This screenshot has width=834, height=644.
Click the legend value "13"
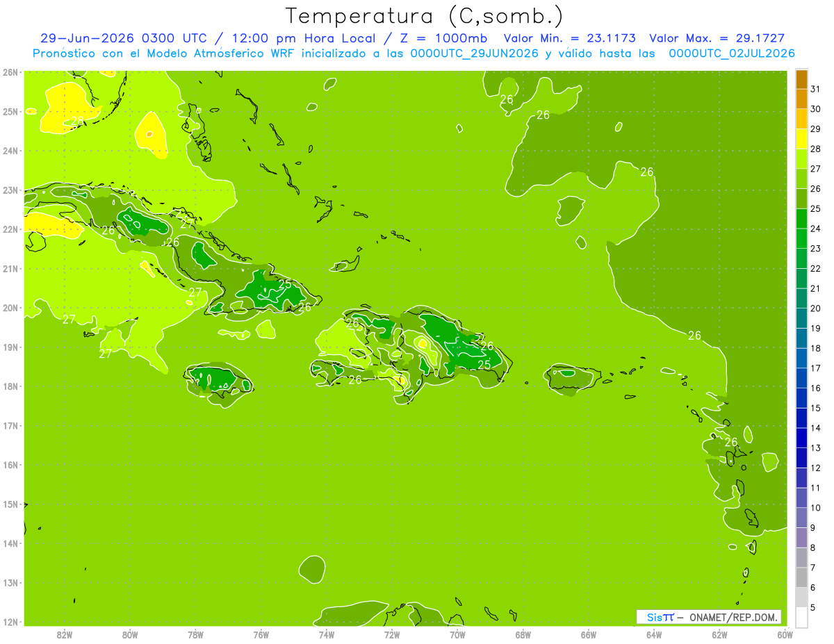click(x=816, y=448)
